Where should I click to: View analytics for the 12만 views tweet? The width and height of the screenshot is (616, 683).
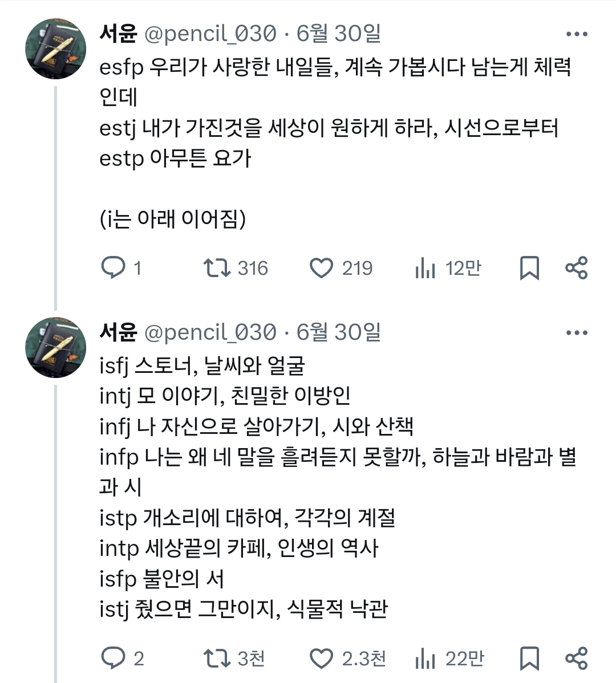click(x=425, y=267)
